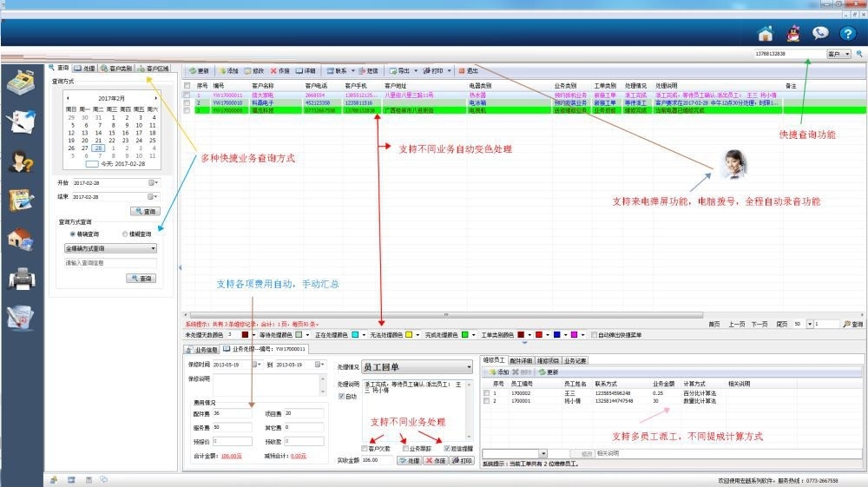The image size is (868, 487).
Task: Open the house sidebar icon
Action: pos(21,239)
